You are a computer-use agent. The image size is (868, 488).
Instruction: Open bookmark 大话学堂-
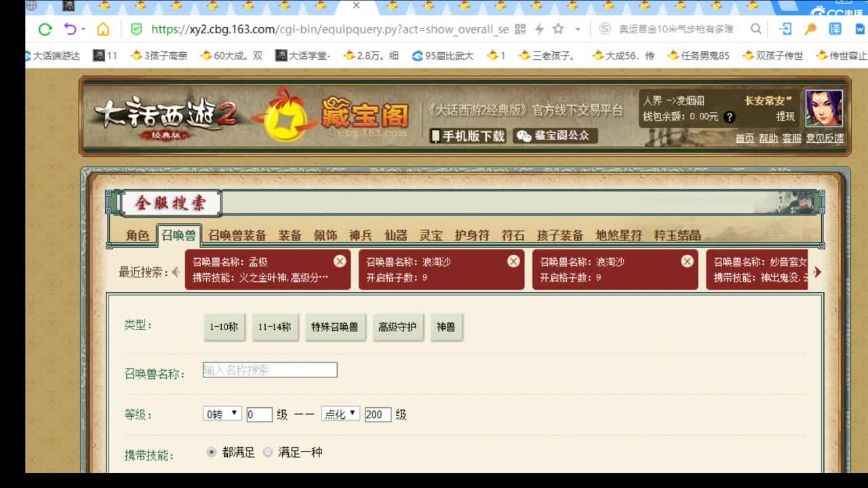tap(303, 56)
